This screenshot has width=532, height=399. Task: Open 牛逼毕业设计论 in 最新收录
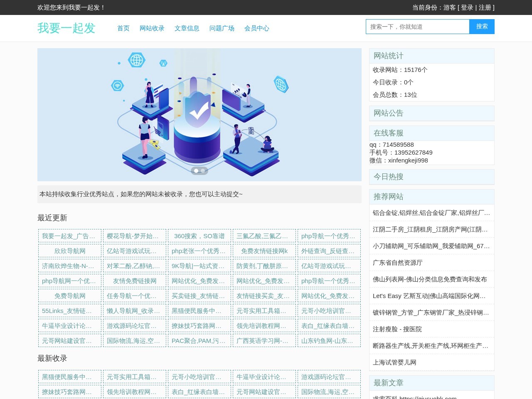tap(264, 377)
